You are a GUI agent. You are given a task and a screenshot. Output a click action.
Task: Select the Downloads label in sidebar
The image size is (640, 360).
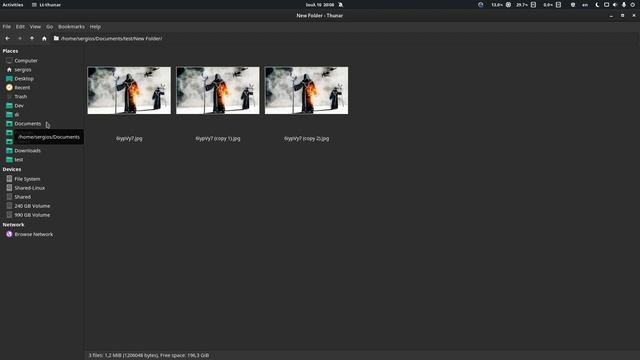point(27,151)
